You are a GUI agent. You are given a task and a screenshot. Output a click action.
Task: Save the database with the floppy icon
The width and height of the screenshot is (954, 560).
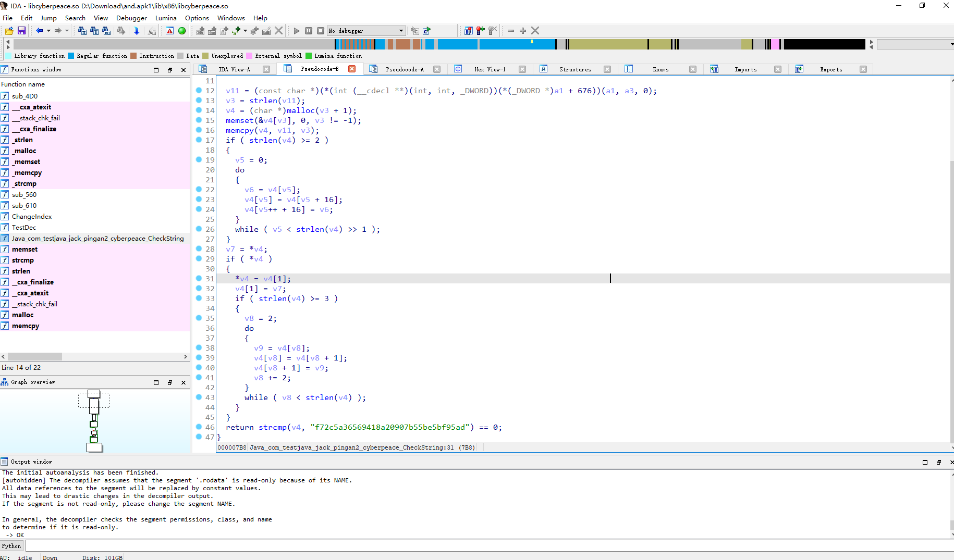[x=21, y=31]
